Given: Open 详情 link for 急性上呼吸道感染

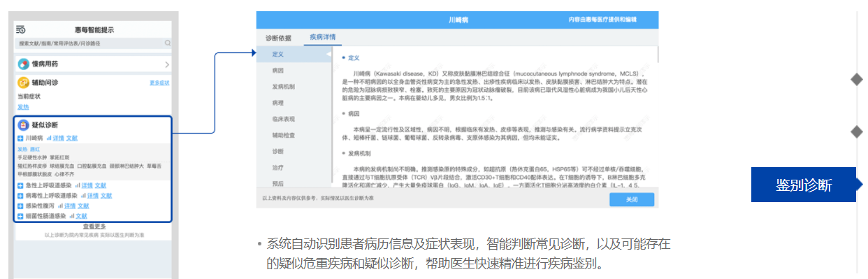Looking at the screenshot, I should coord(87,185).
